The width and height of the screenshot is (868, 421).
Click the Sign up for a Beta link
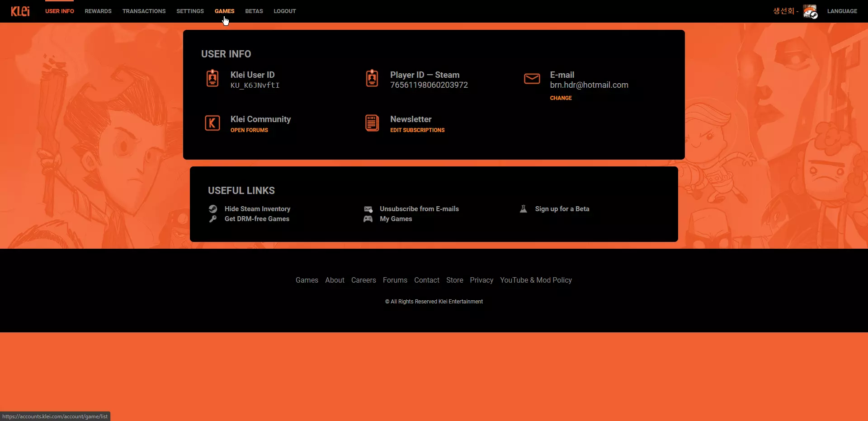562,209
